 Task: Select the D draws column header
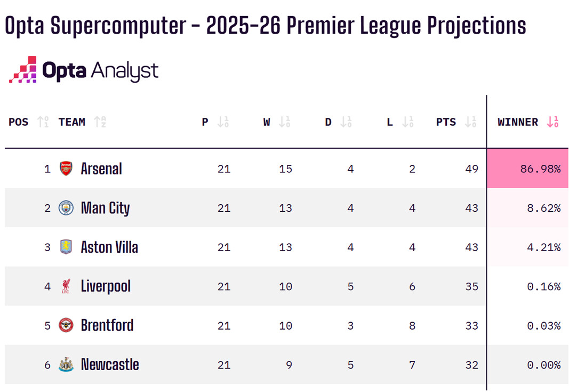click(328, 122)
